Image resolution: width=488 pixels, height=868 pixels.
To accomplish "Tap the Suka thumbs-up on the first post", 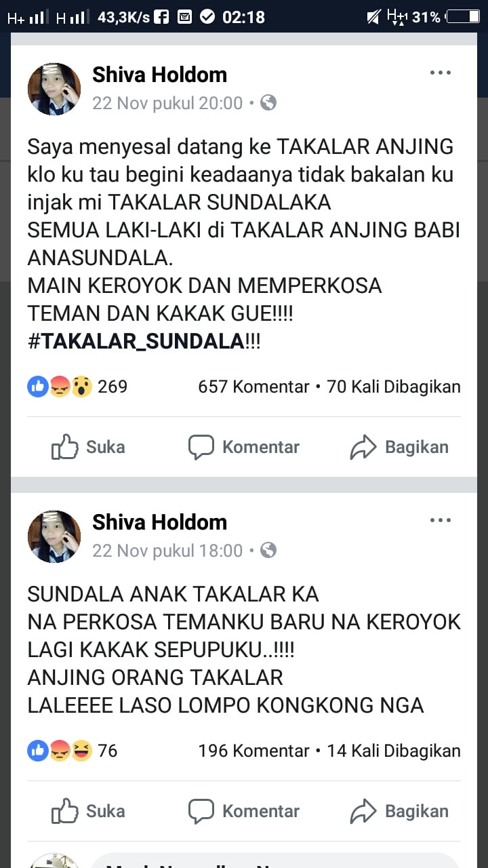I will coord(65,447).
